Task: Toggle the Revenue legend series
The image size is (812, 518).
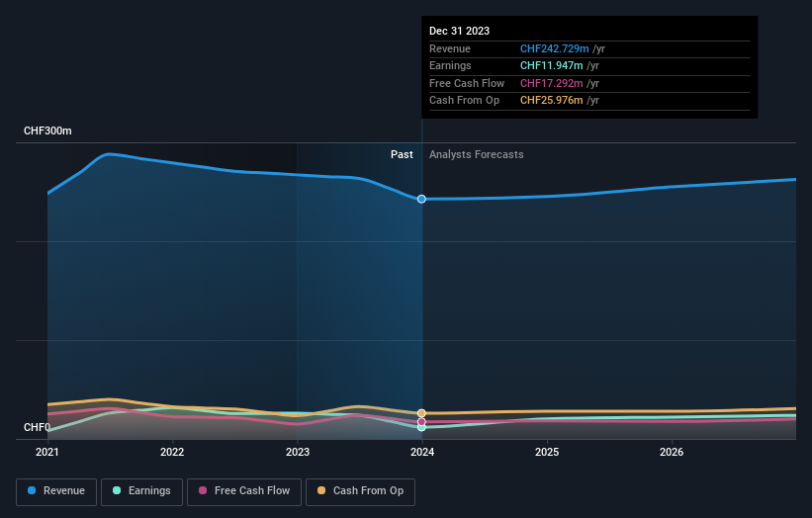Action: (x=56, y=491)
